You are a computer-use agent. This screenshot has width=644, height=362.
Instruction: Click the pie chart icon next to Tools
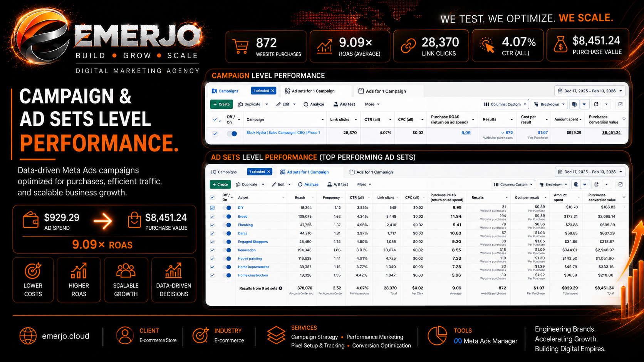pyautogui.click(x=437, y=335)
